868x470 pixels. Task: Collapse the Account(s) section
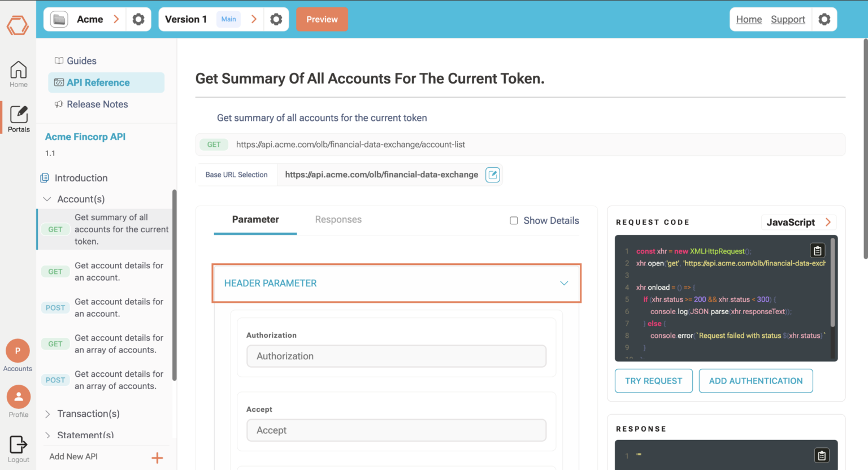click(47, 199)
